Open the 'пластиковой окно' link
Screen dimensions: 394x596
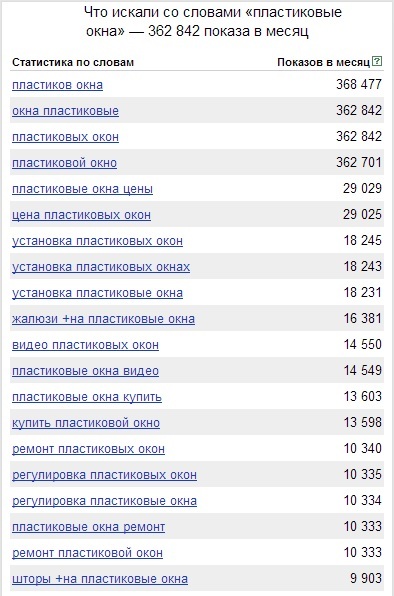click(65, 163)
